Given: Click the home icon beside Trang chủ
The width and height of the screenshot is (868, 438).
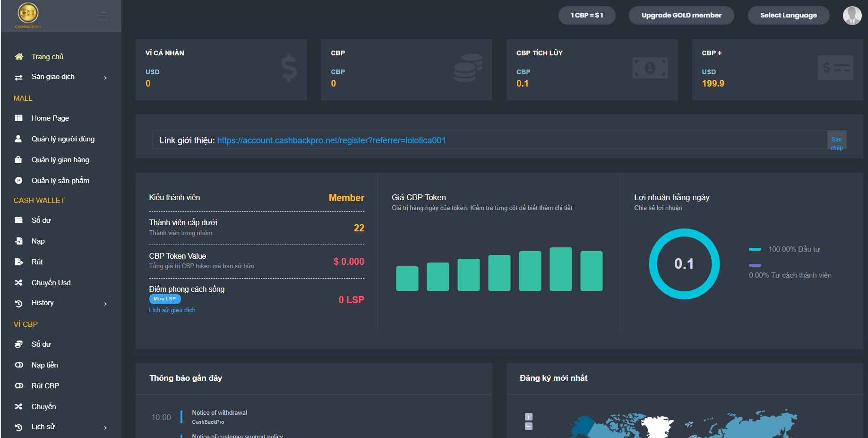Looking at the screenshot, I should coord(19,57).
